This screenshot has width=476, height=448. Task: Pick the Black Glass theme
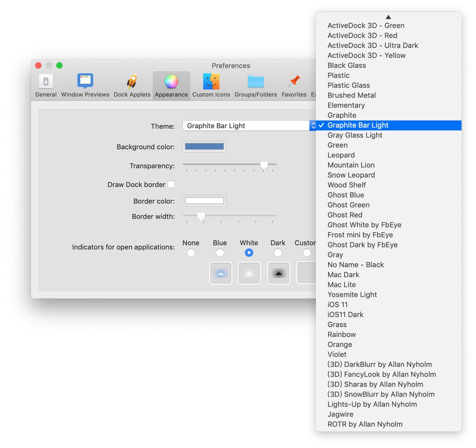click(389, 65)
